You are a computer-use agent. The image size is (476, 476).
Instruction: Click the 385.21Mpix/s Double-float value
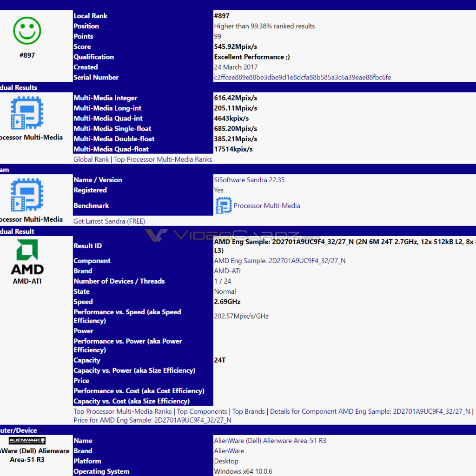click(235, 139)
